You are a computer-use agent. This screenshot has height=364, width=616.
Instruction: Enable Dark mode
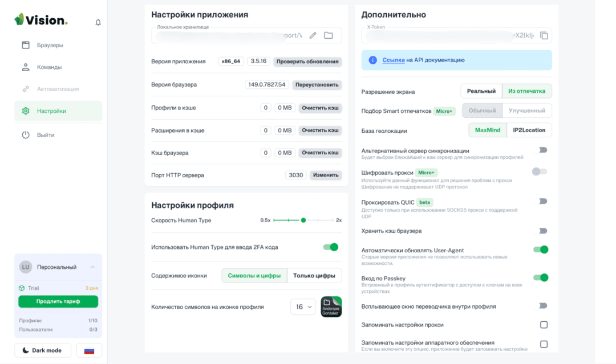point(43,350)
